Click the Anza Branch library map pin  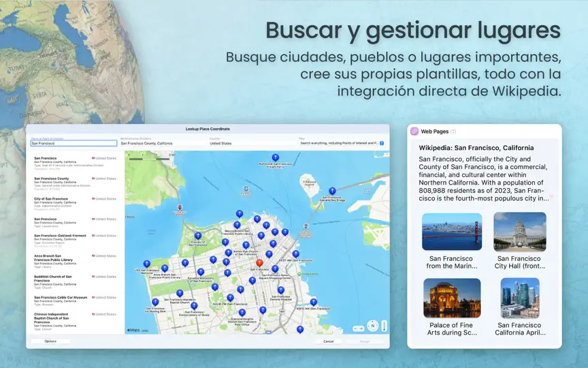pos(165,269)
